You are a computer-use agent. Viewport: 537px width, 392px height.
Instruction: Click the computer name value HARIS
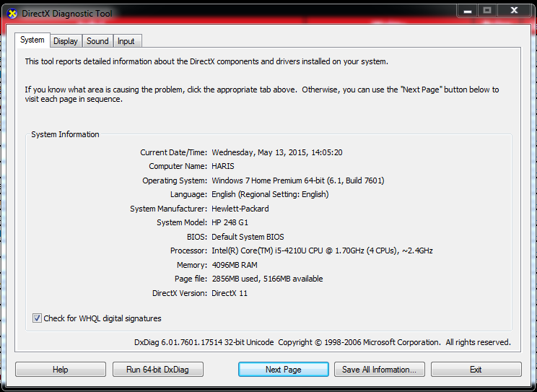click(224, 167)
